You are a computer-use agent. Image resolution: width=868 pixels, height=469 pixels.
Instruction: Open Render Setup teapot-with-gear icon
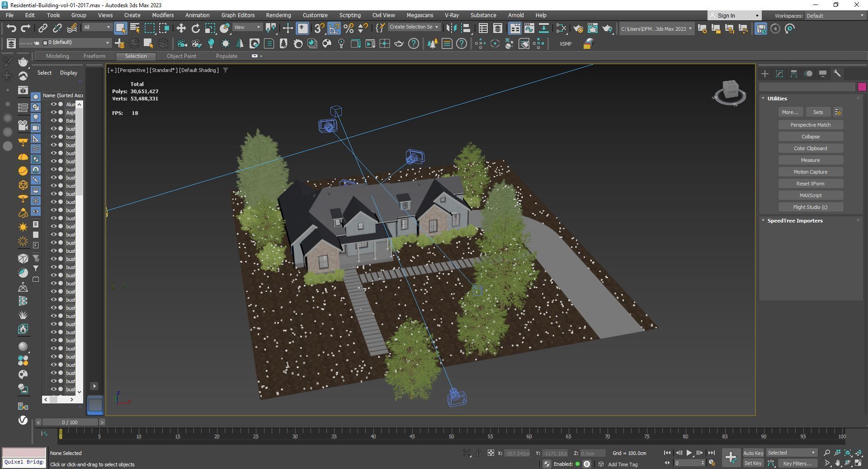pyautogui.click(x=578, y=28)
